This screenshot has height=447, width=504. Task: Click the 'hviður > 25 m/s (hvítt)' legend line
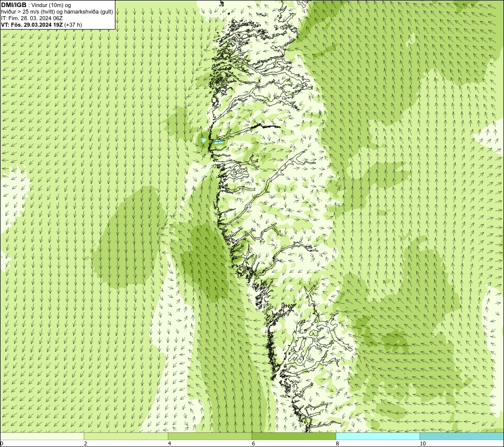pyautogui.click(x=57, y=12)
